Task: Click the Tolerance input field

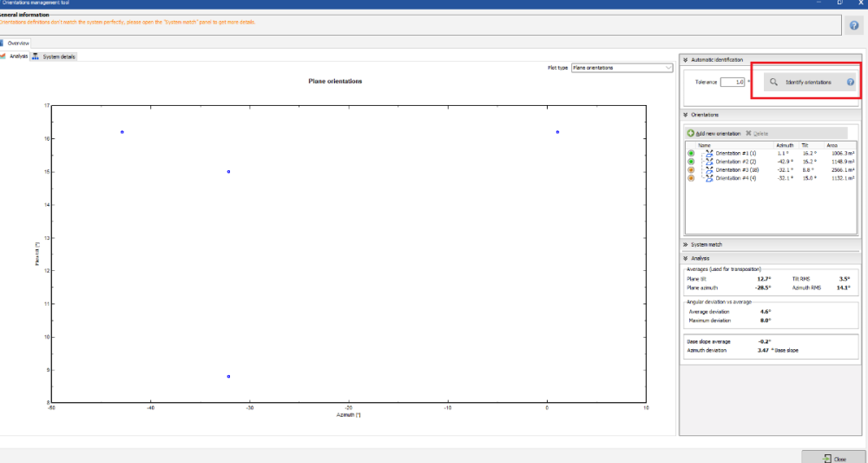Action: click(733, 82)
